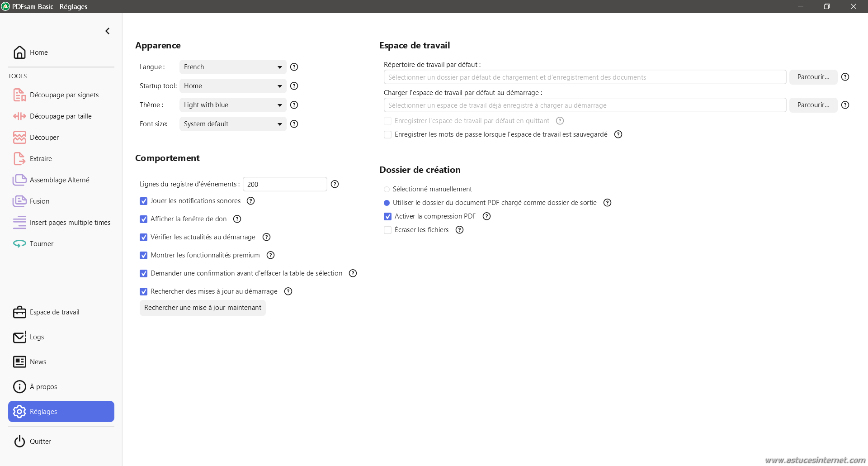Click Parcourir for workspace loaded at startup
This screenshot has height=466, width=868.
[813, 105]
